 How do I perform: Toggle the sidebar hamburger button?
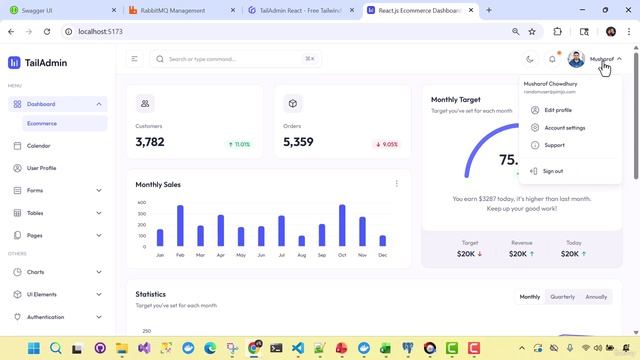135,59
